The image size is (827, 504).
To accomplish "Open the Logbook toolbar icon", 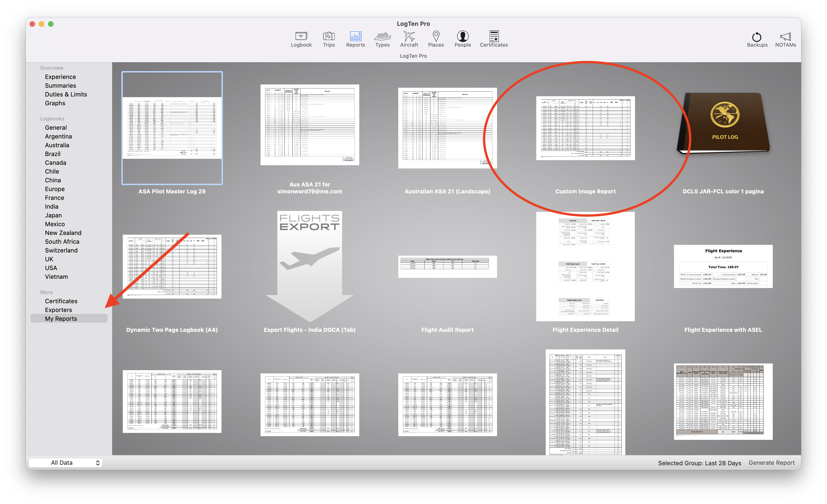I will (x=301, y=39).
